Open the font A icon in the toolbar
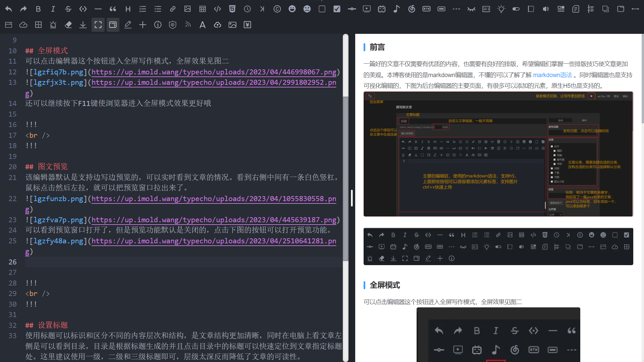644x362 pixels. [202, 24]
